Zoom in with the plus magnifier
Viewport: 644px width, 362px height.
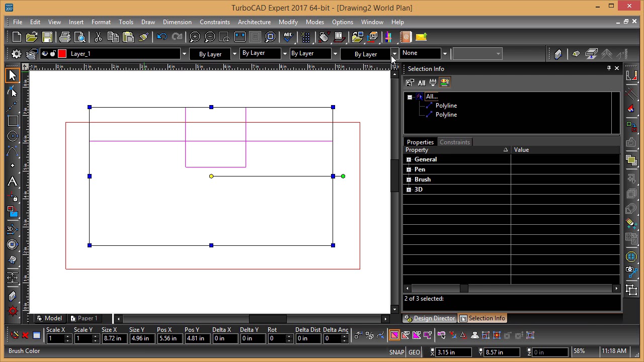coord(195,37)
